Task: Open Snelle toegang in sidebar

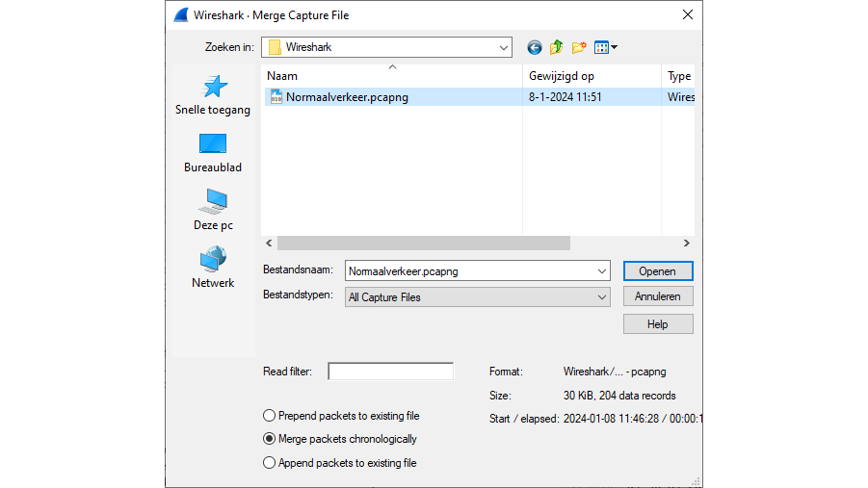Action: [213, 95]
